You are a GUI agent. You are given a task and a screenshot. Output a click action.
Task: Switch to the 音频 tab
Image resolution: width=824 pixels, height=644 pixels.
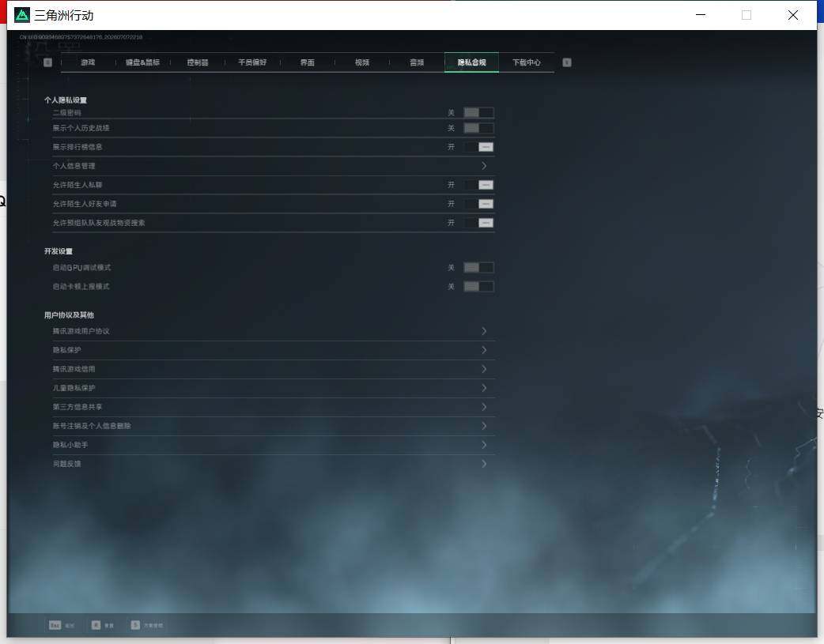pos(417,62)
